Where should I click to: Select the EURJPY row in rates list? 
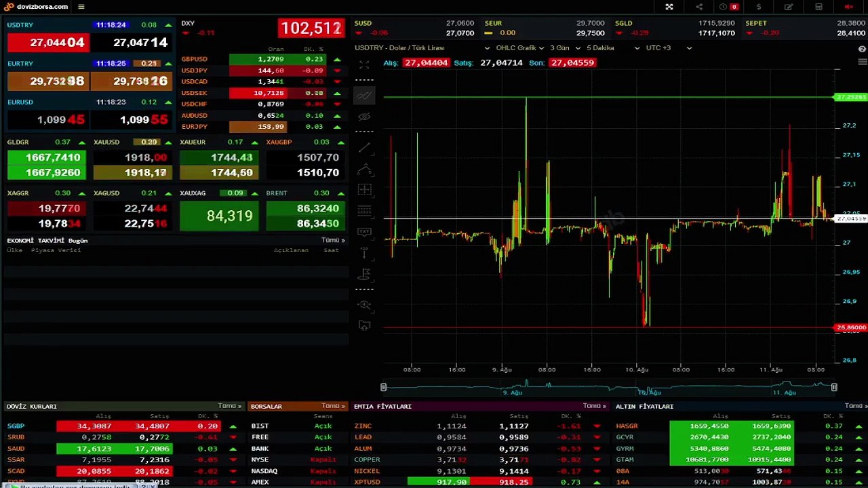tap(261, 127)
